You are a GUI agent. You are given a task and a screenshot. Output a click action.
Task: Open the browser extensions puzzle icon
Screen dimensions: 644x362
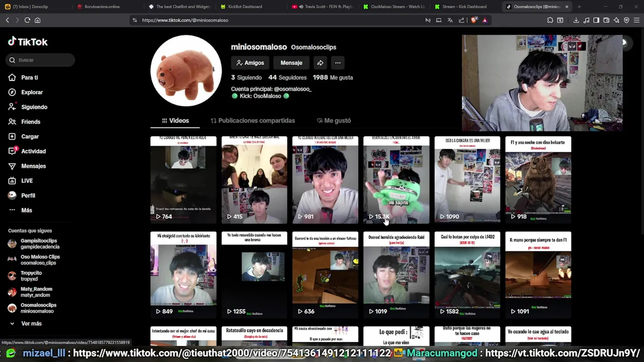click(x=550, y=20)
